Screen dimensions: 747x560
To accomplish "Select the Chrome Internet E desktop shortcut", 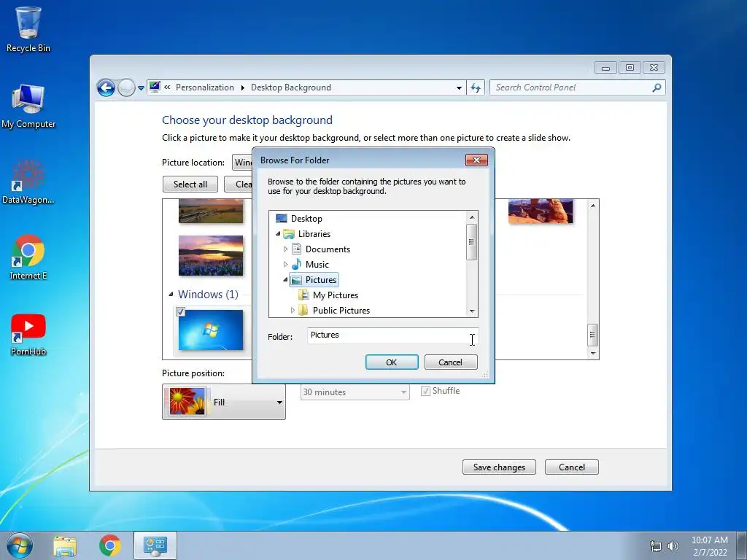I will pos(28,257).
